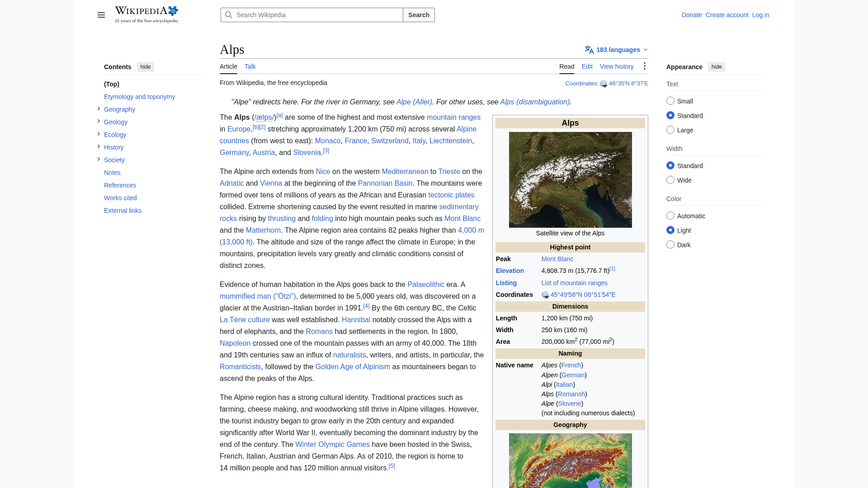Click the Winter Olympic Games link

tap(332, 445)
